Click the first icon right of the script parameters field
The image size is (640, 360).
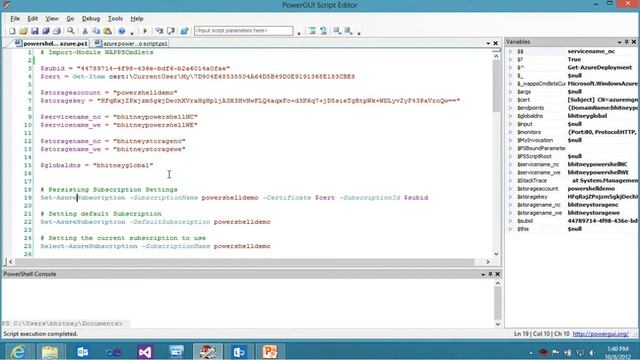click(x=312, y=31)
